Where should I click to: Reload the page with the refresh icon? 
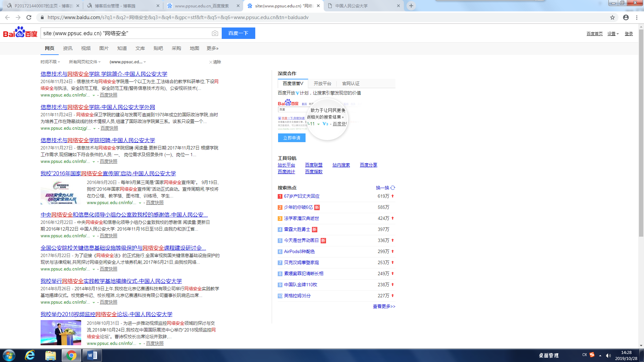(x=29, y=17)
